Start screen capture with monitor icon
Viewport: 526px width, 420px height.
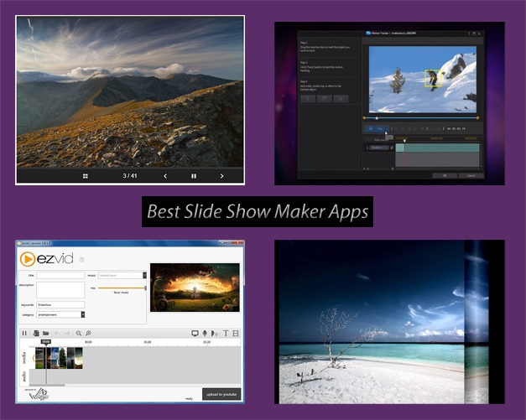(x=195, y=333)
